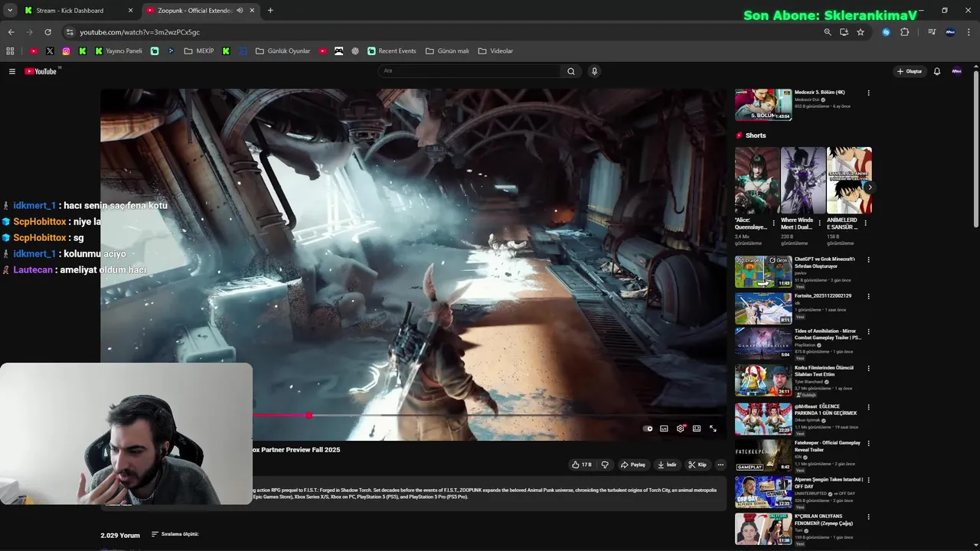Image resolution: width=980 pixels, height=551 pixels.
Task: Focus the YouTube search field
Action: pyautogui.click(x=470, y=71)
